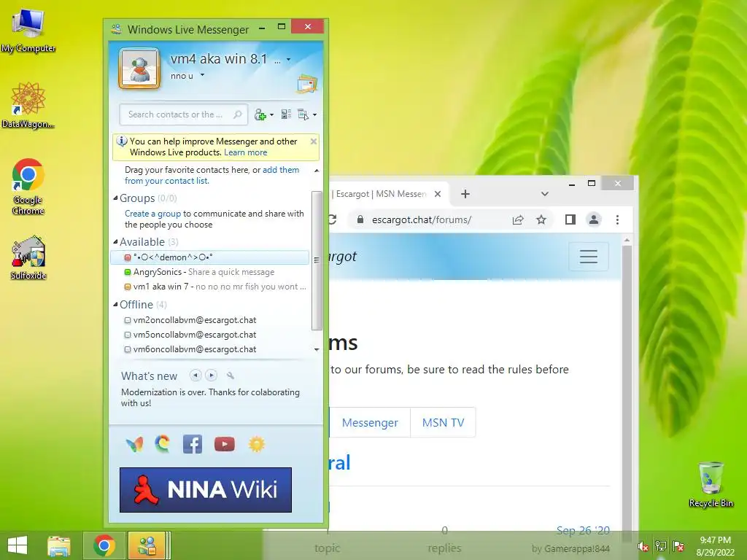
Task: Select vm6oncollabvm@escargot.chat contact
Action: [209, 349]
